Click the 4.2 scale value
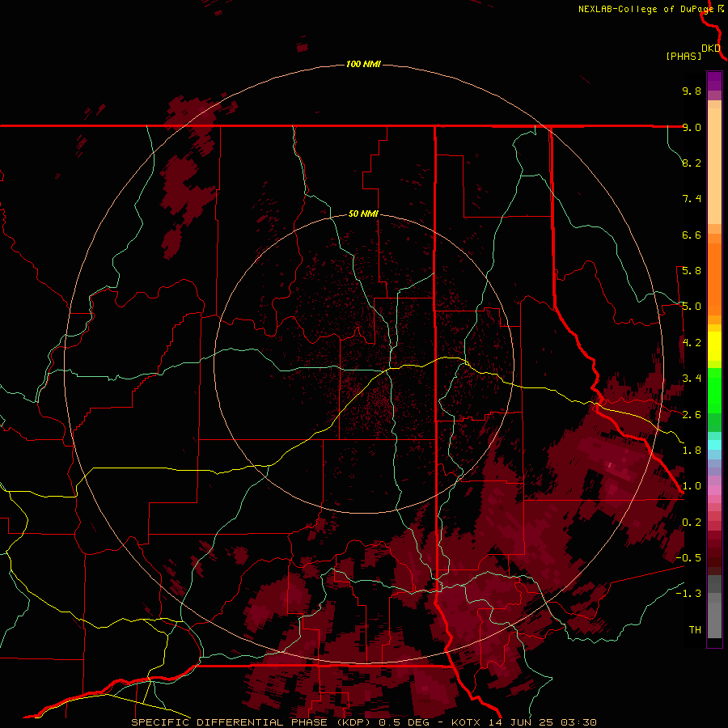This screenshot has width=728, height=728. tap(692, 343)
